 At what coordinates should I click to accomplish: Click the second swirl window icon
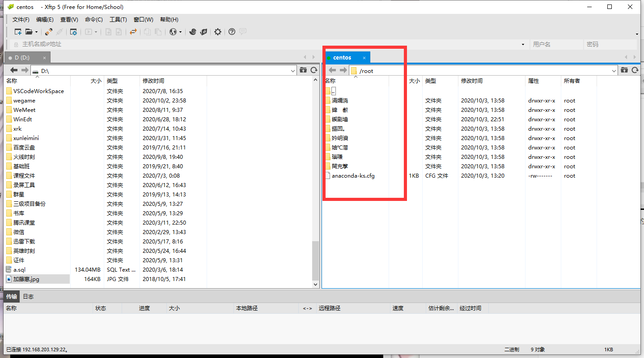click(203, 32)
